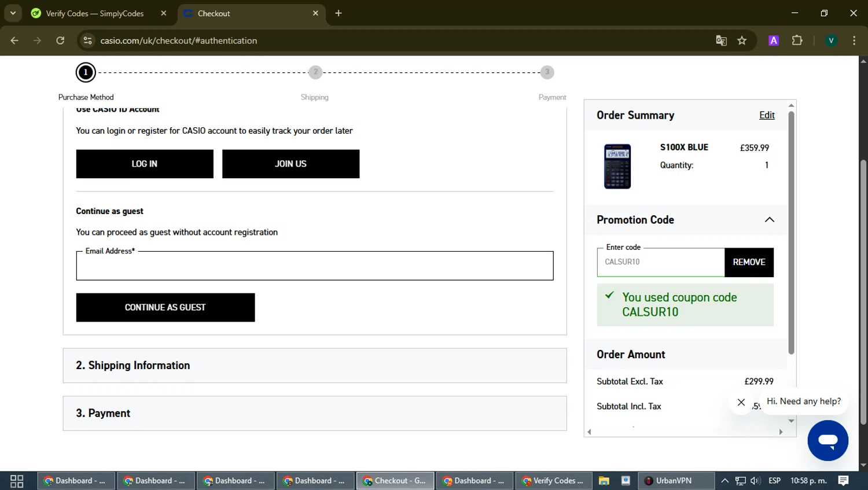Screen dimensions: 868x490
Task: Close the Verify Codes — SimplyCodes tab
Action: [164, 13]
